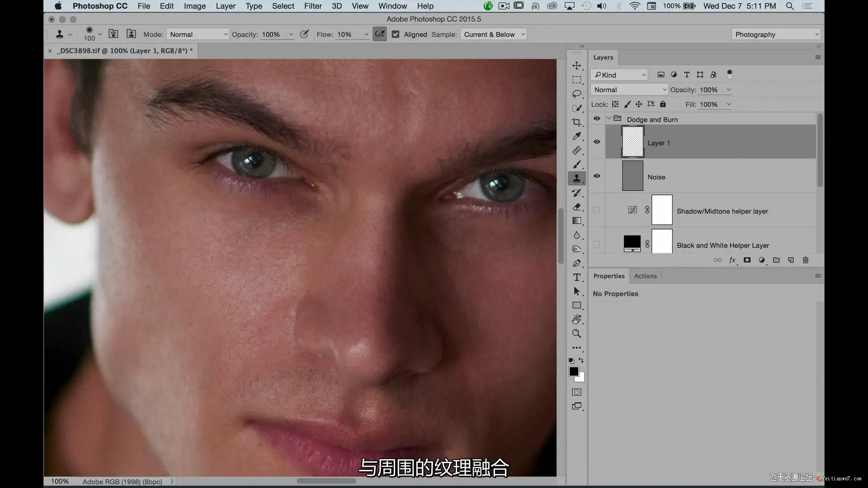868x488 pixels.
Task: Select the Lasso tool
Action: pos(576,94)
